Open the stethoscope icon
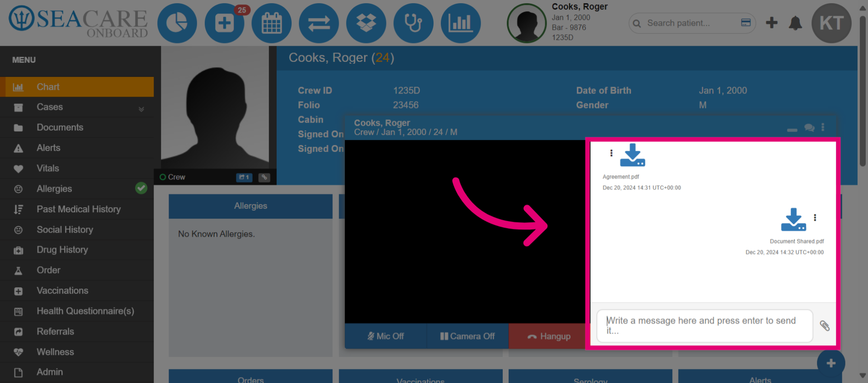 click(x=413, y=23)
